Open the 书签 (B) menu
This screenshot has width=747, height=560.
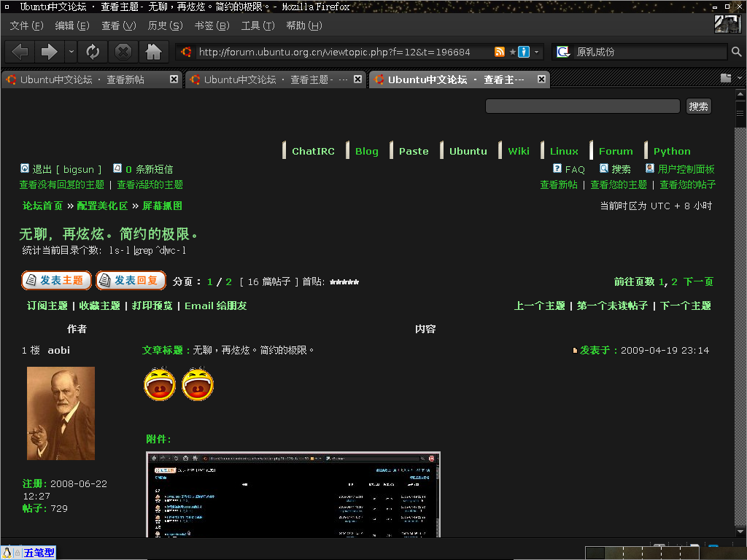(x=212, y=26)
